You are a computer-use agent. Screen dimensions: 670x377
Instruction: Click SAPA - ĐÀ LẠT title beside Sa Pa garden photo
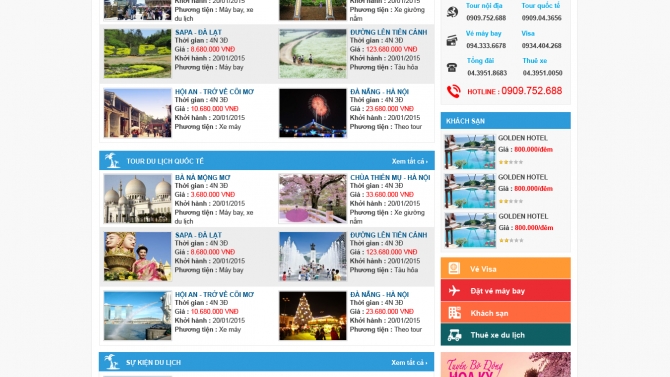(198, 32)
